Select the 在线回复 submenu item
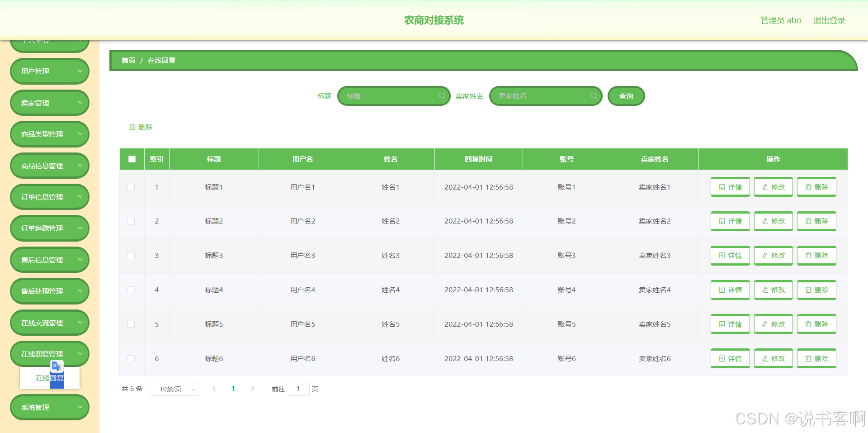This screenshot has height=433, width=868. 50,378
